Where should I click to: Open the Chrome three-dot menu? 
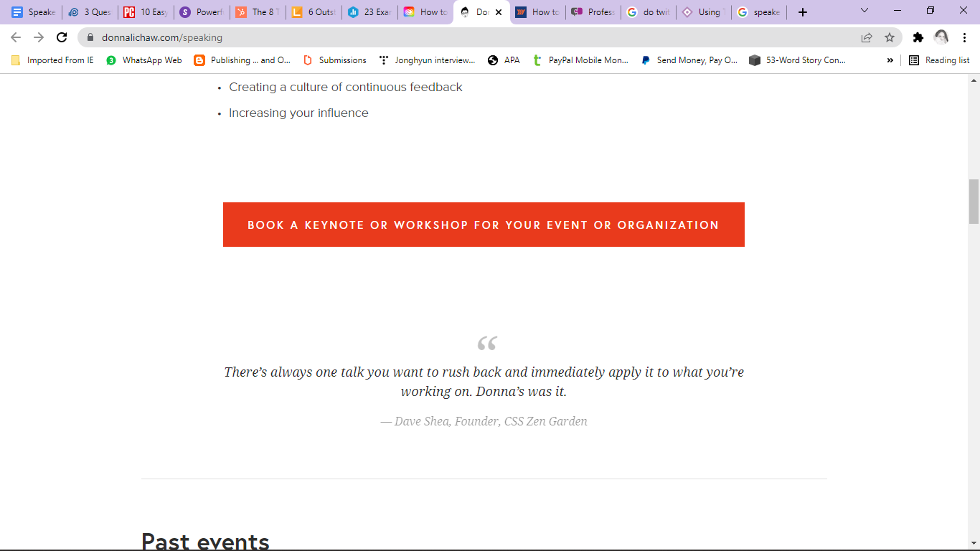(x=965, y=37)
